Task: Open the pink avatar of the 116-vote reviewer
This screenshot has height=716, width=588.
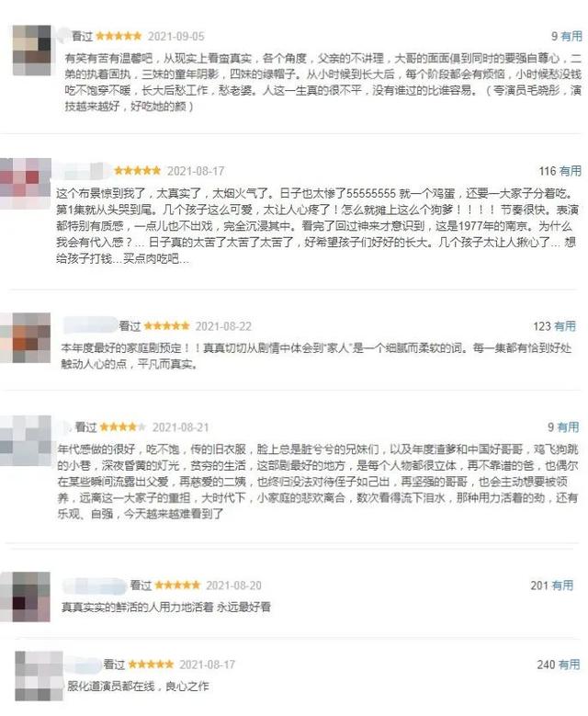Action: 26,184
